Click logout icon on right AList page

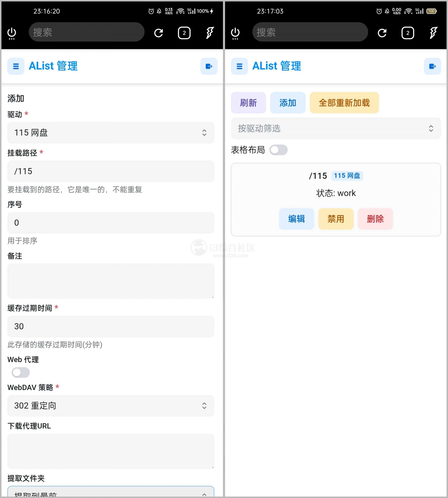432,66
